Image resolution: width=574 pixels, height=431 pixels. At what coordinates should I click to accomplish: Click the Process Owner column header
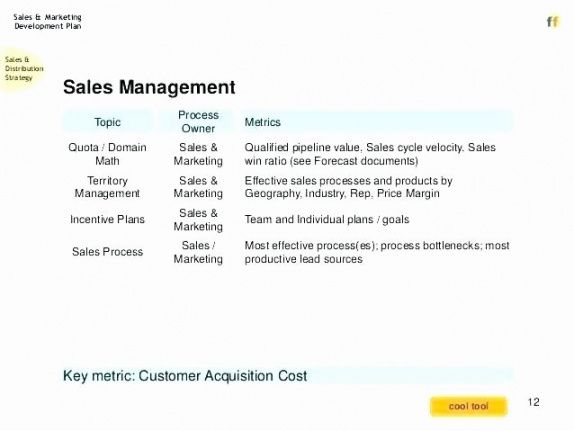coord(198,122)
